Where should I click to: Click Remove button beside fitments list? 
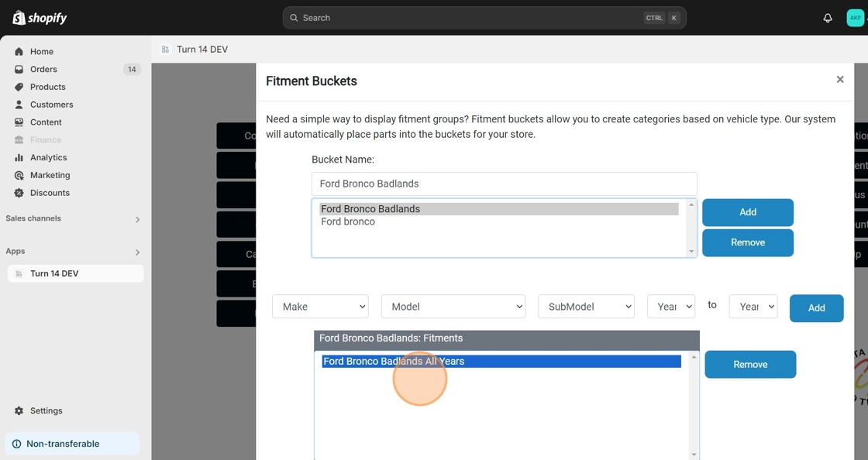(x=750, y=364)
